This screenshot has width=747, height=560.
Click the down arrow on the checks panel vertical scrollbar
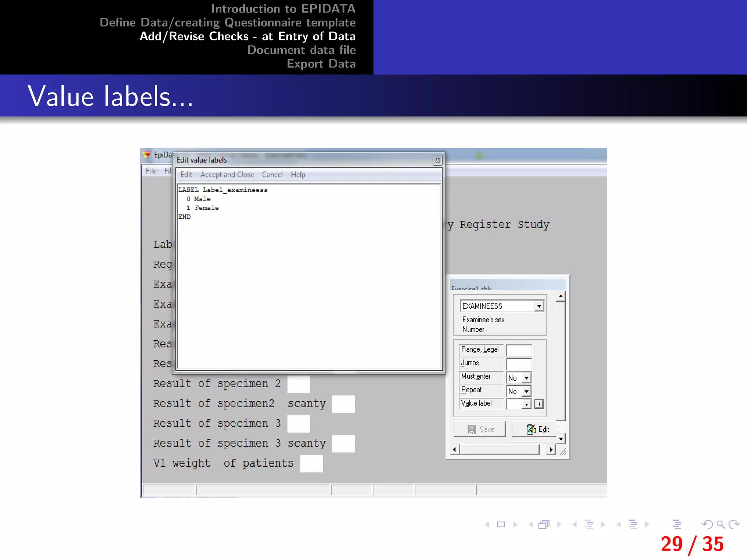561,439
